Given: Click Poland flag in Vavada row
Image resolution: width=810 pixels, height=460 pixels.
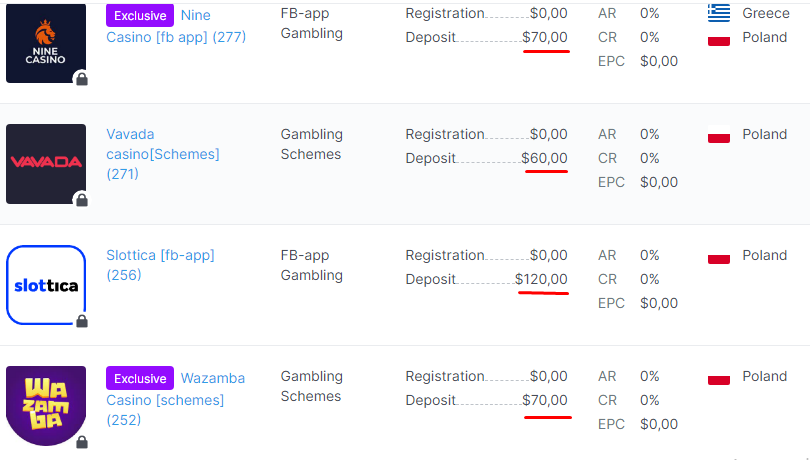Looking at the screenshot, I should (719, 134).
